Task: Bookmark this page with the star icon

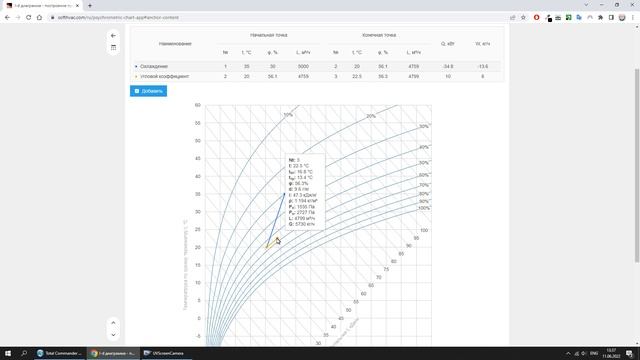Action: tap(523, 18)
